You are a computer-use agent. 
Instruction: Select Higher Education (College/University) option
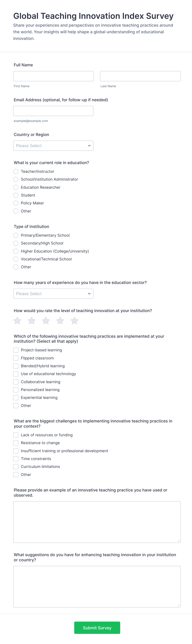click(16, 251)
